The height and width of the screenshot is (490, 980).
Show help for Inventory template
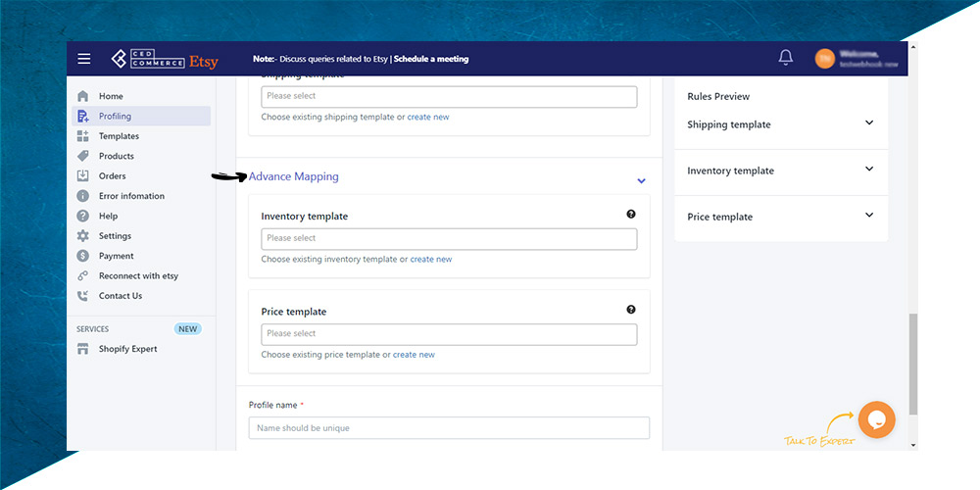[x=630, y=214]
